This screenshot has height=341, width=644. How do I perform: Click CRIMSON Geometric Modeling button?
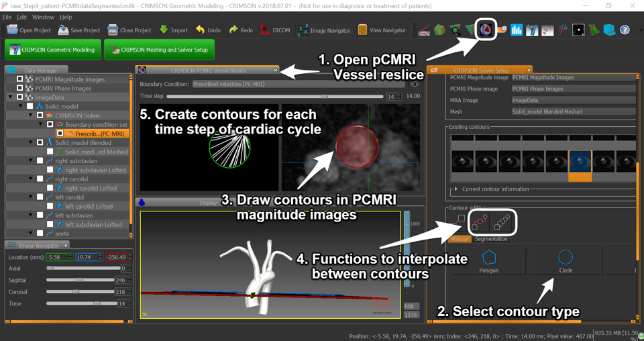pyautogui.click(x=53, y=50)
